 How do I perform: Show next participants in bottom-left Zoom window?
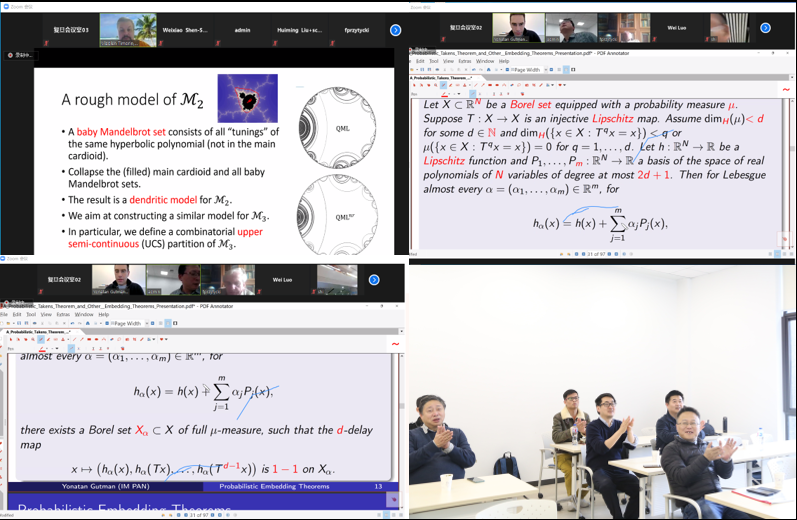pyautogui.click(x=374, y=280)
